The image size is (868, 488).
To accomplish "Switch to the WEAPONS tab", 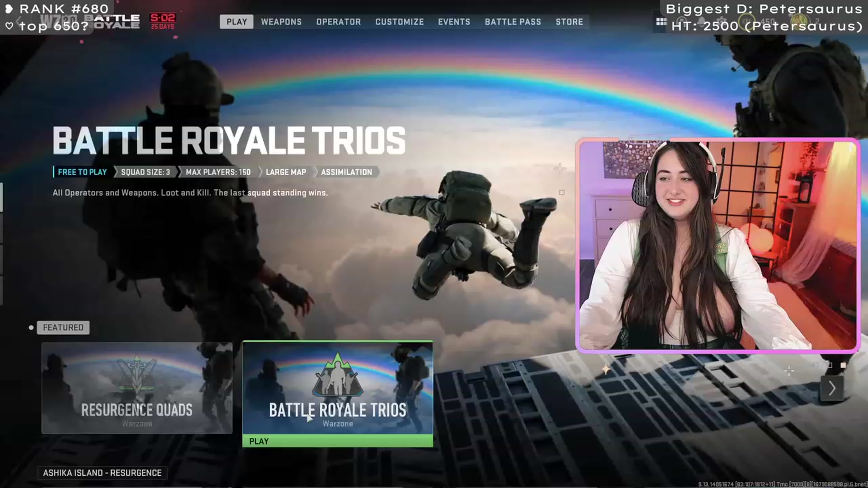I will 281,22.
